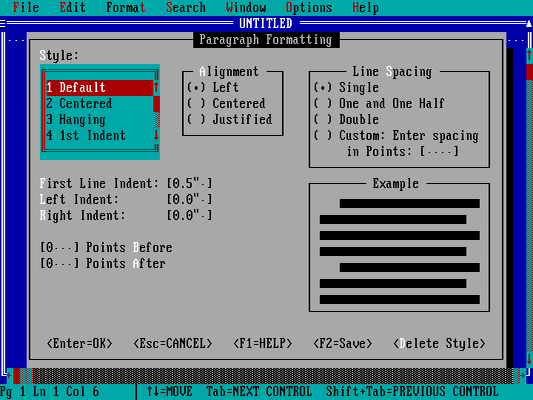Open the Options menu

309,7
